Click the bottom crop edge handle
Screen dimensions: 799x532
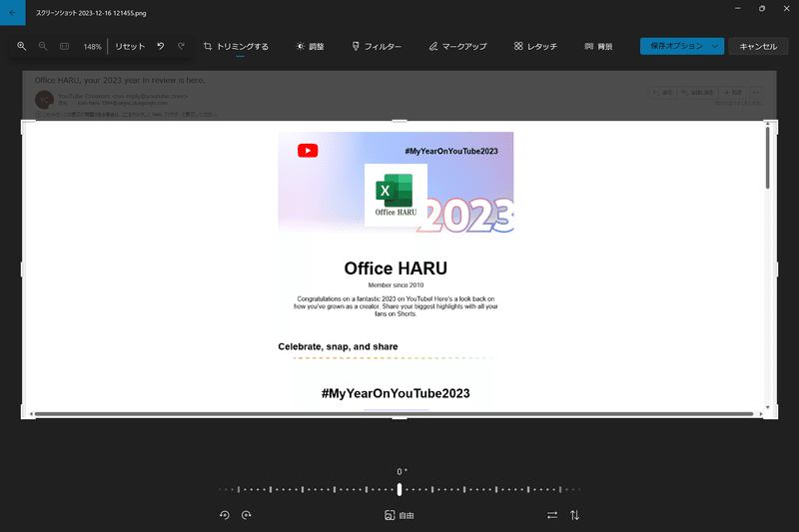coord(399,418)
